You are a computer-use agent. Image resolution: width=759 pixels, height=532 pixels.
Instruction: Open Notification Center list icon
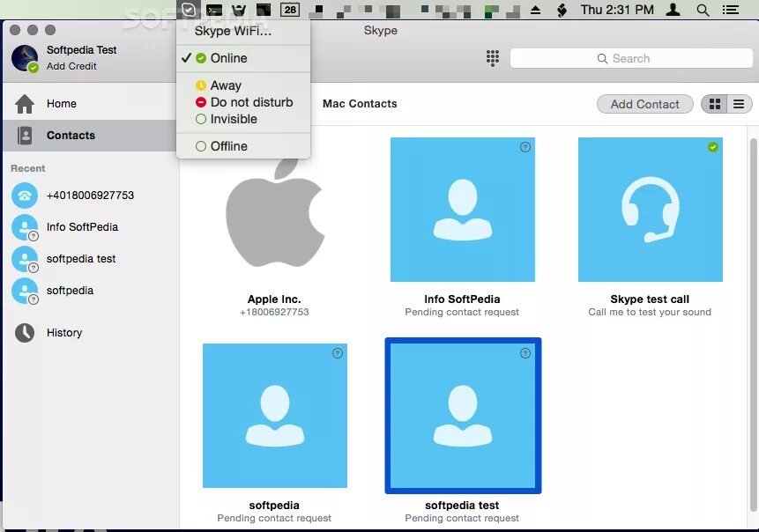click(731, 10)
